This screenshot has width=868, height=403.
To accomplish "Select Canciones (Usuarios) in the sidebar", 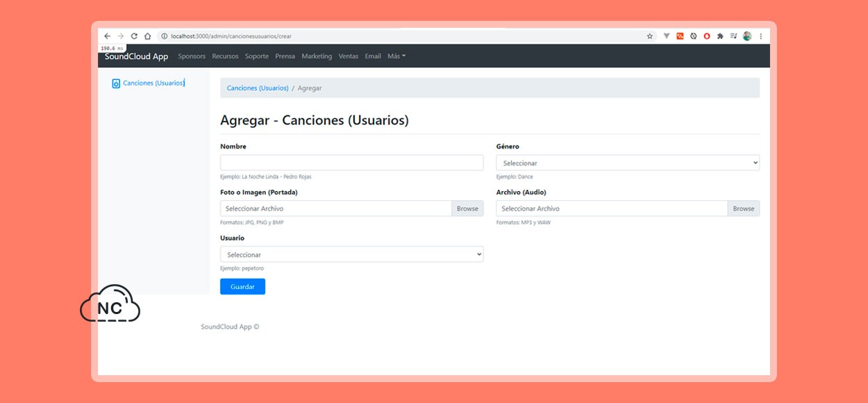I will point(153,83).
